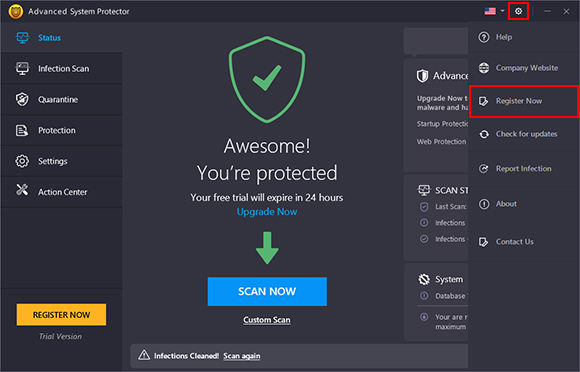The image size is (580, 372).
Task: Choose Report Infection from menu
Action: (x=523, y=169)
